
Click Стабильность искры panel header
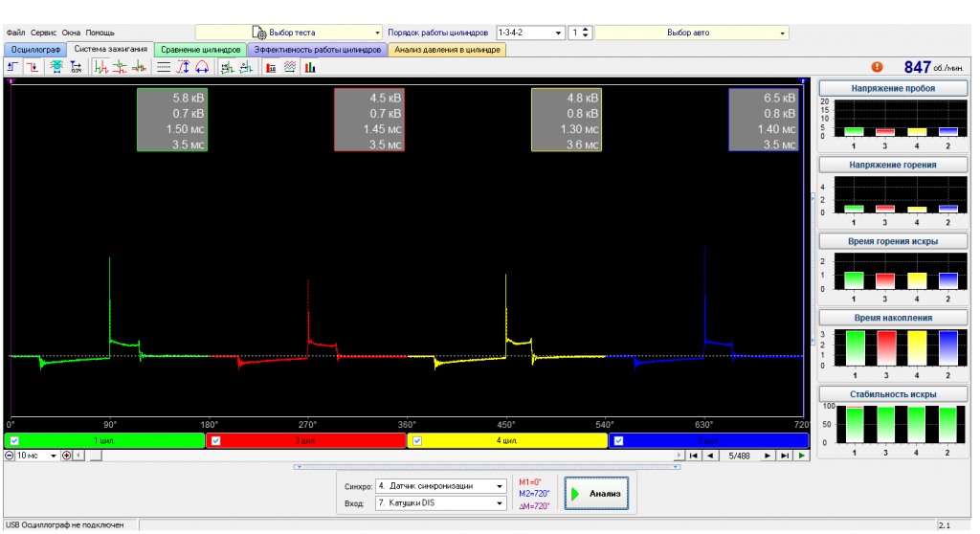893,394
